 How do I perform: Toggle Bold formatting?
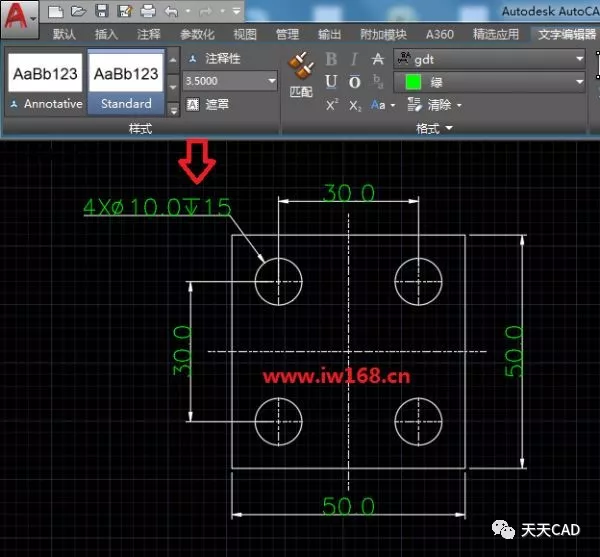pyautogui.click(x=331, y=59)
